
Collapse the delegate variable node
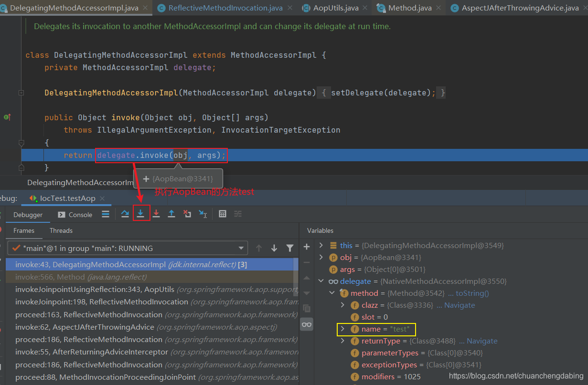(x=321, y=281)
